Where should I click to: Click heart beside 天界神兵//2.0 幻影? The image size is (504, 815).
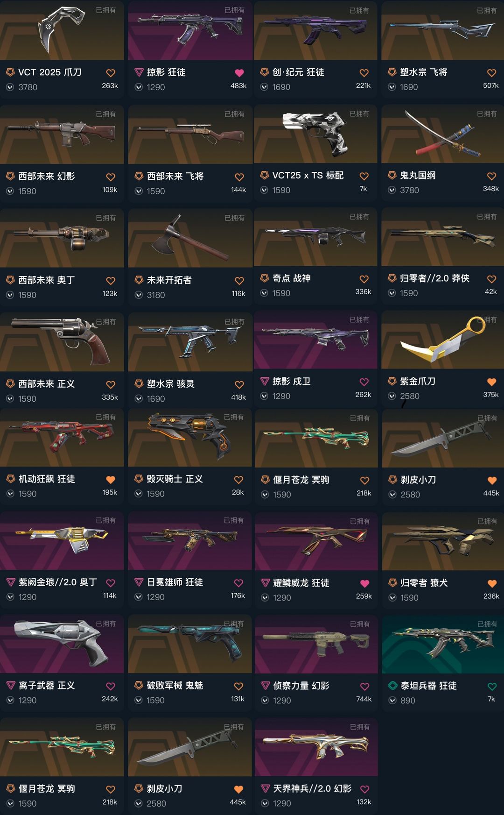(365, 789)
